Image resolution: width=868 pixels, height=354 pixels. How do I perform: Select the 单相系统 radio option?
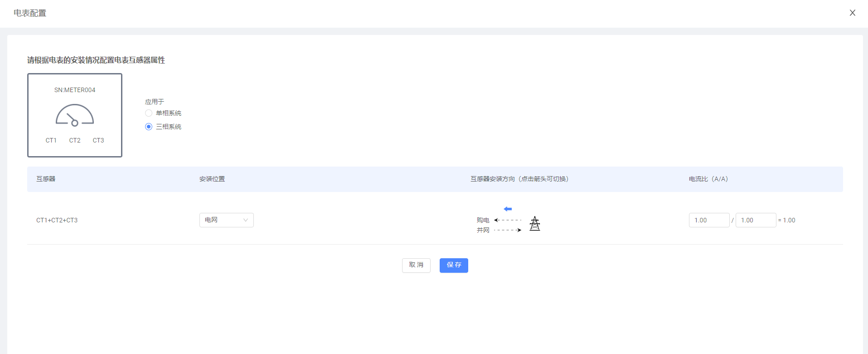149,113
